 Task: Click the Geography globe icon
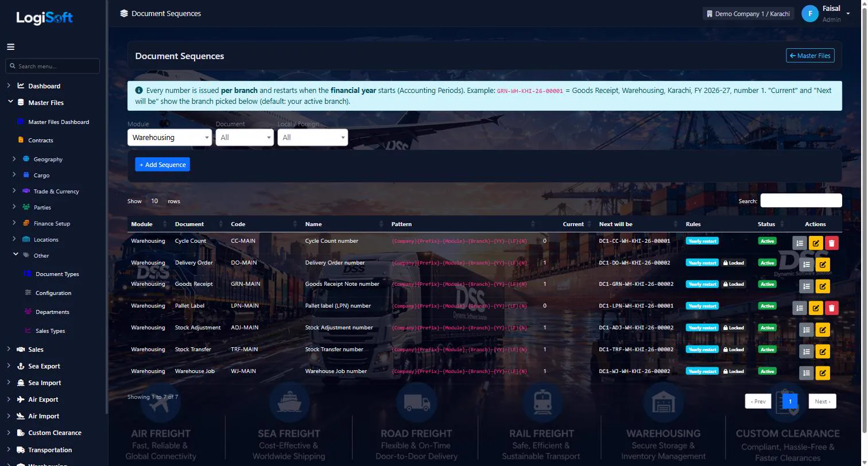[26, 159]
